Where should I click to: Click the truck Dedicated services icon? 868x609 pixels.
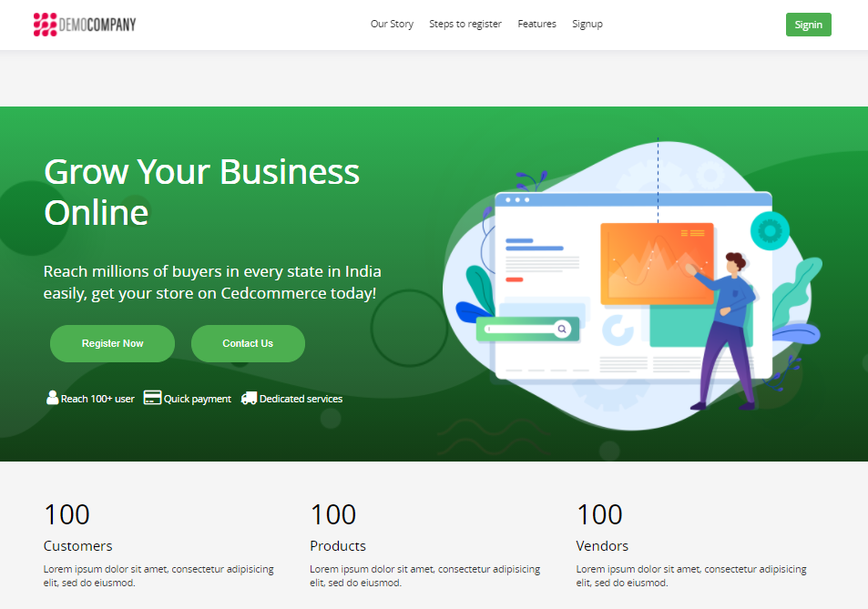250,398
